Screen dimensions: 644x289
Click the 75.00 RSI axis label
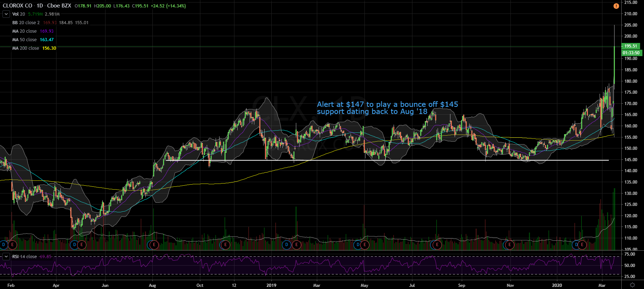click(630, 254)
